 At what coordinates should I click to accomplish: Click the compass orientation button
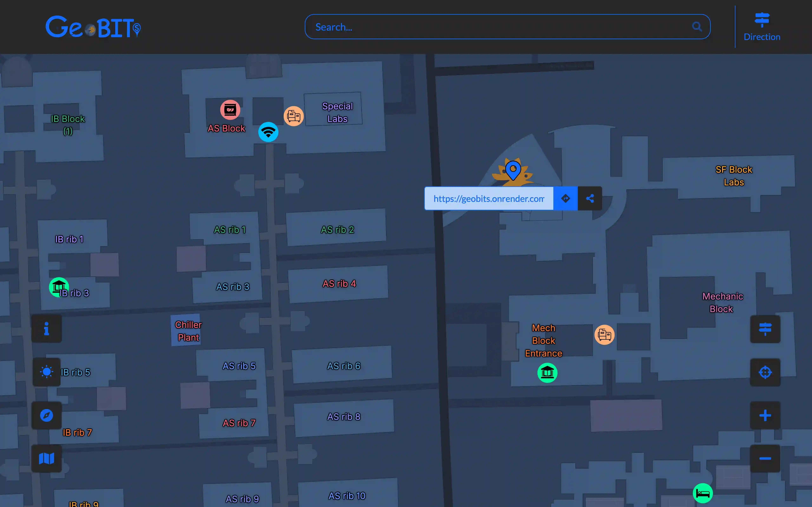[47, 415]
